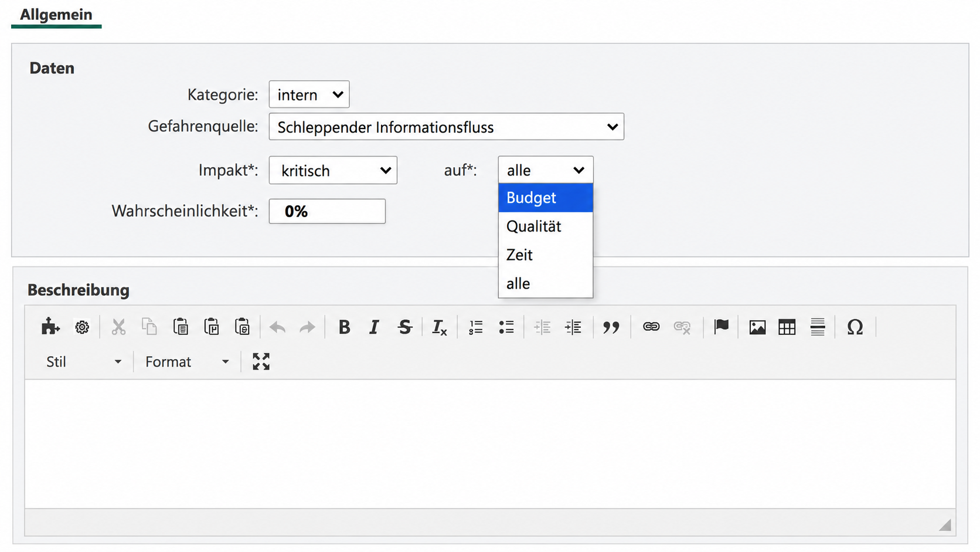The image size is (980, 552).
Task: Click the Cut scissors icon
Action: [x=118, y=327]
